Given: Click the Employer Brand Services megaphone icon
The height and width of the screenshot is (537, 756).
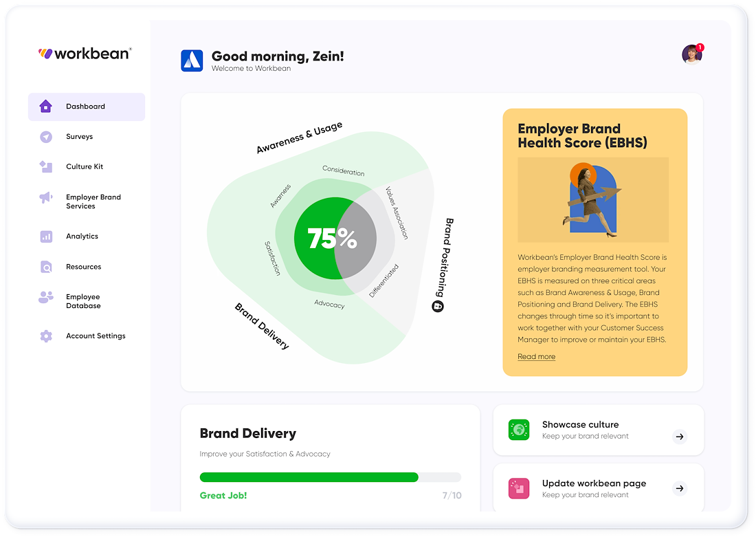Looking at the screenshot, I should click(46, 197).
